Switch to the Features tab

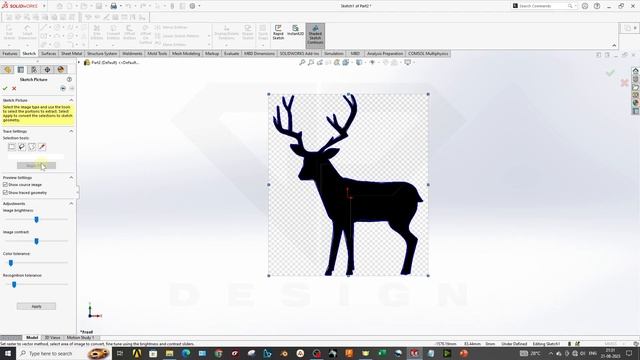point(10,53)
